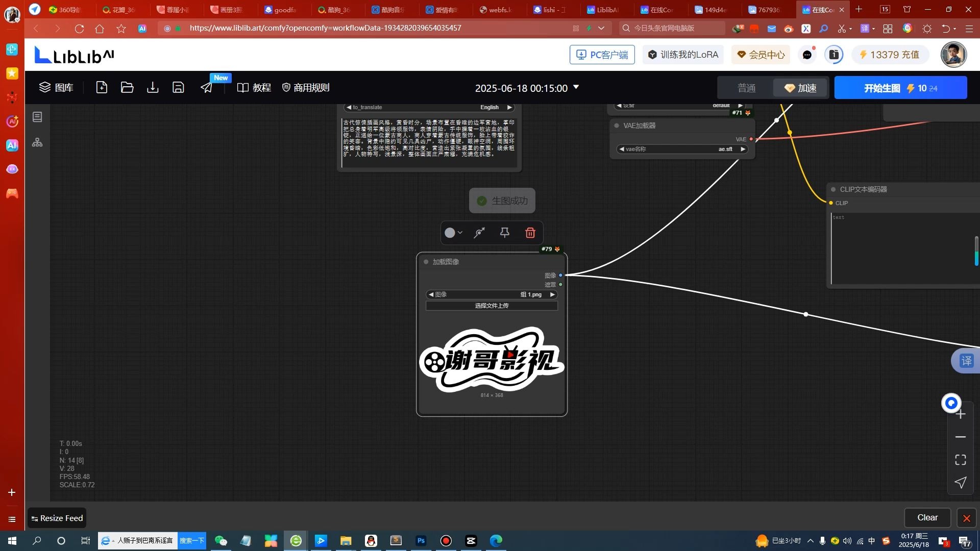Open the 教程 tutorial

[x=254, y=88]
